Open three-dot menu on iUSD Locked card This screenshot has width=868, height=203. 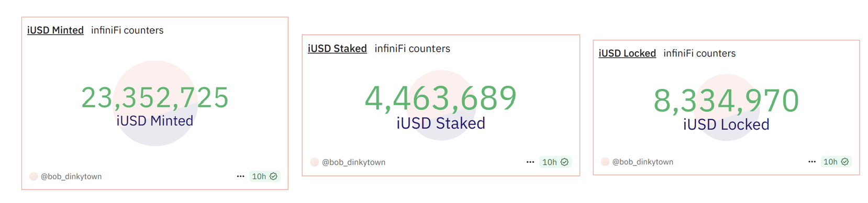812,162
